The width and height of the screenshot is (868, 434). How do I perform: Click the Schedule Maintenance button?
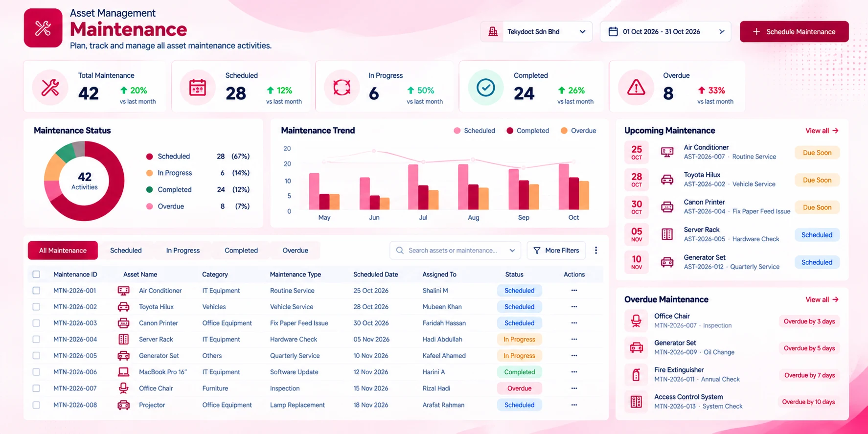pos(794,32)
